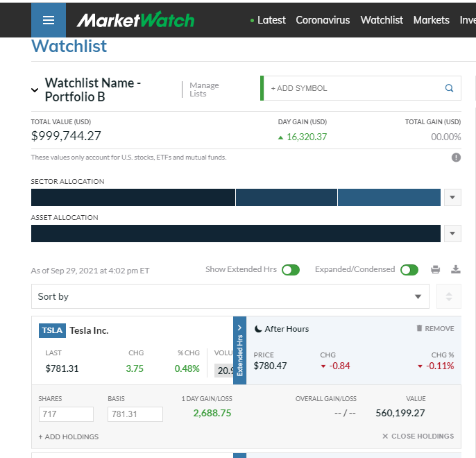Collapse the Extended Hrs panel arrow
Viewport: 476px width, 458px height.
pos(239,328)
